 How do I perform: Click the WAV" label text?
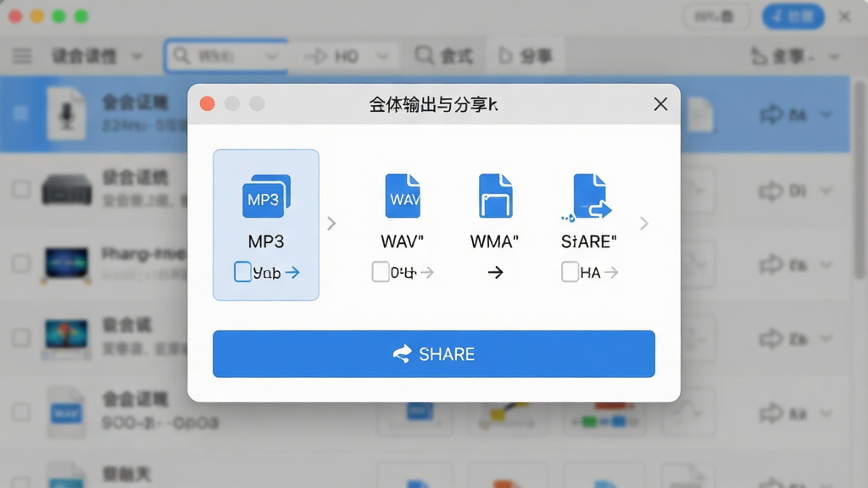click(x=403, y=241)
